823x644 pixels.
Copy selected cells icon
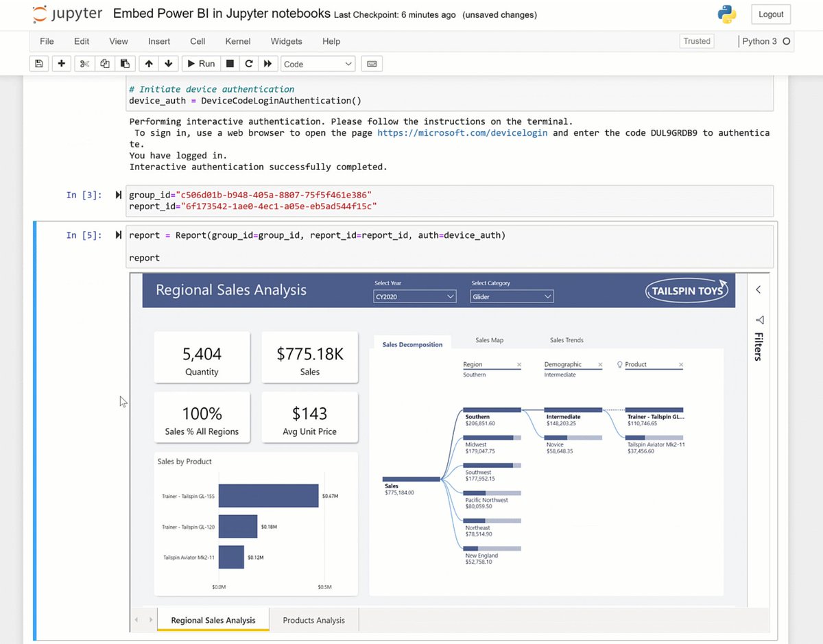[x=104, y=64]
